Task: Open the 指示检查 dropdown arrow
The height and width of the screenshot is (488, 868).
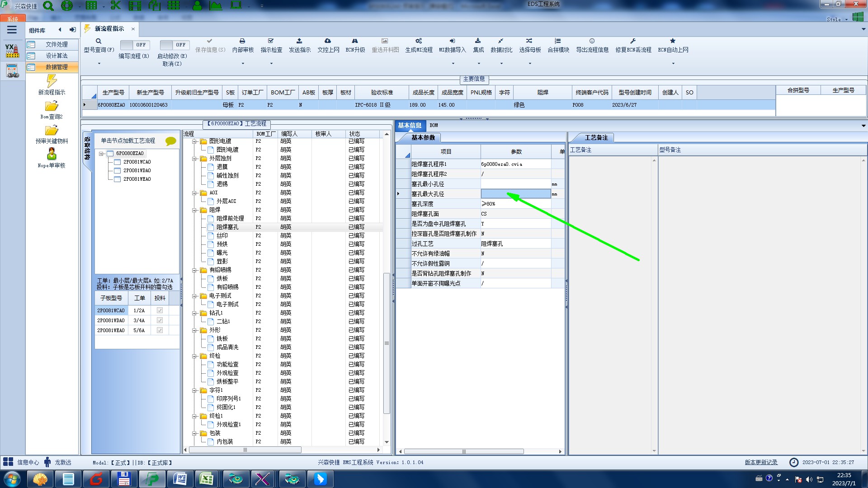Action: coord(271,64)
